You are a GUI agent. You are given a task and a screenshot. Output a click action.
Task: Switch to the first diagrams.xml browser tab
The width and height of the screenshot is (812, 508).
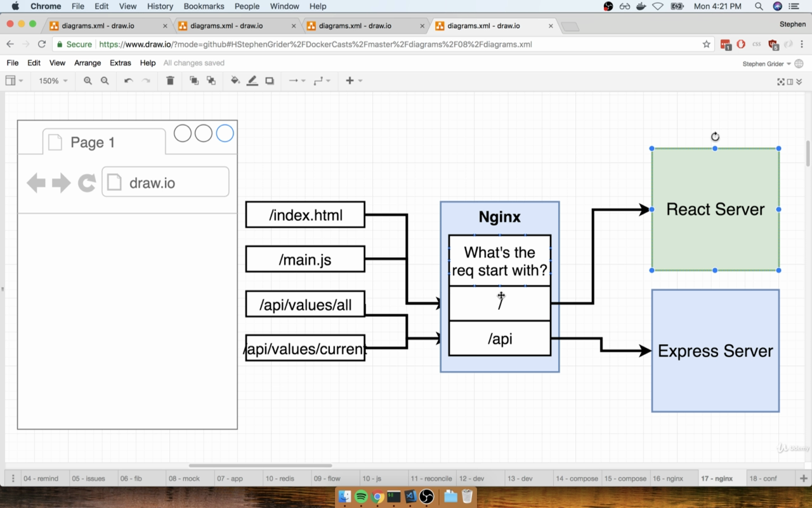click(108, 26)
